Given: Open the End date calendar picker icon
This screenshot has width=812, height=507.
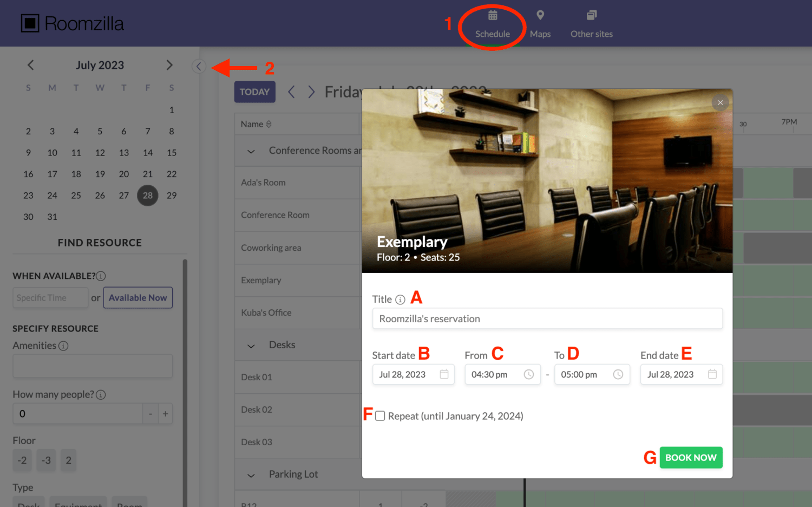Looking at the screenshot, I should tap(712, 374).
